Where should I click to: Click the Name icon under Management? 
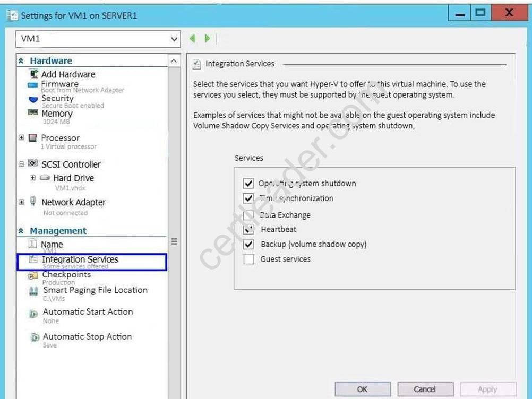pyautogui.click(x=32, y=244)
